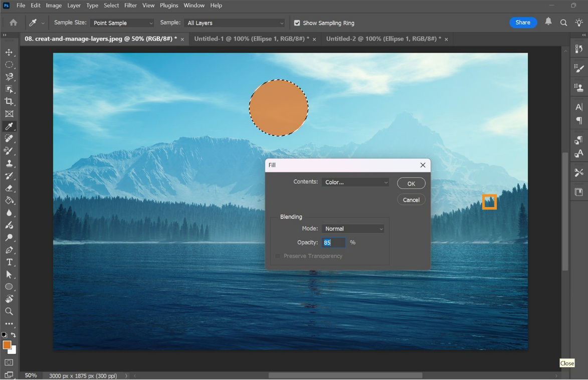Open the Zoom tool
Viewport: 588px width, 380px height.
[9, 311]
